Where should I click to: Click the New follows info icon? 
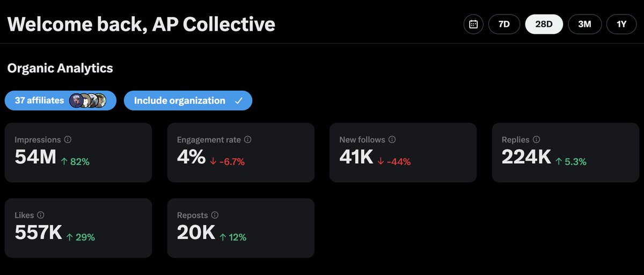click(392, 139)
